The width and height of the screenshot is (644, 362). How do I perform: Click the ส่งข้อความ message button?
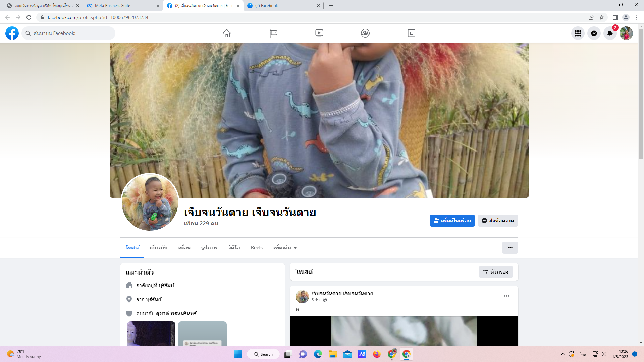pos(498,221)
